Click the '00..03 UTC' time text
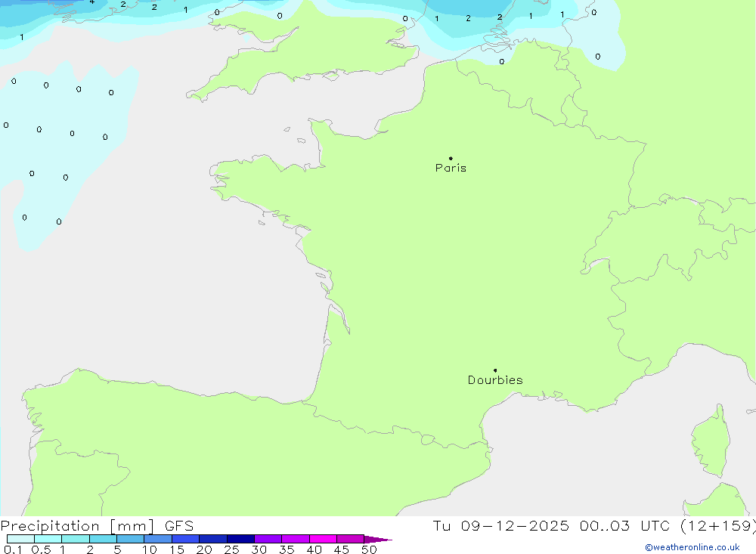This screenshot has height=554, width=756. [625, 526]
